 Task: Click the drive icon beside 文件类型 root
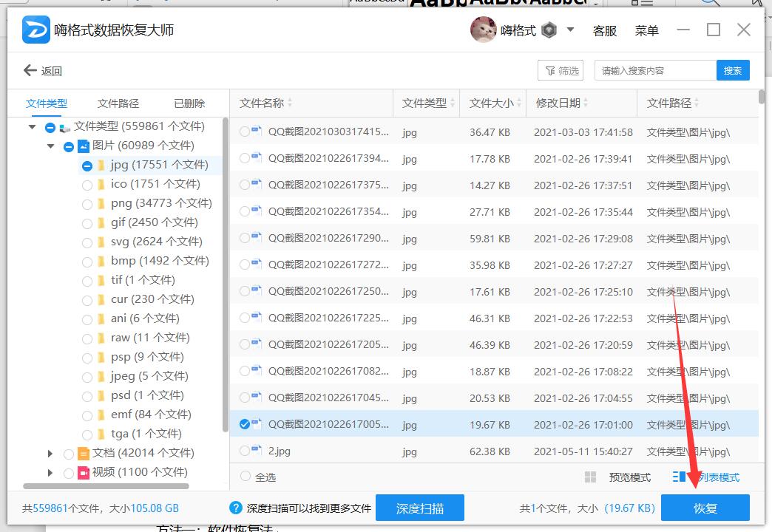(65, 128)
